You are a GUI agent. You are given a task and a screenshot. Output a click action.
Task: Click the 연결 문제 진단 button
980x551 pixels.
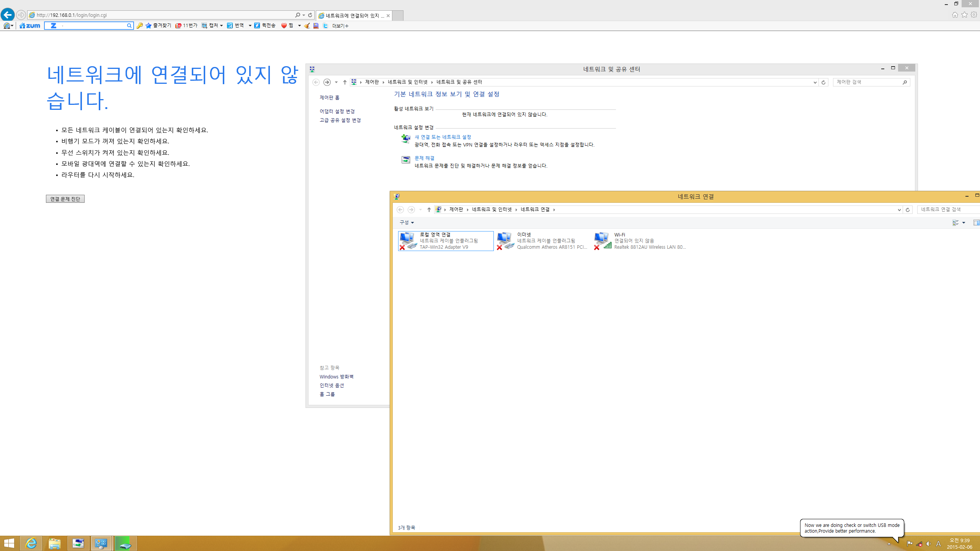tap(65, 199)
